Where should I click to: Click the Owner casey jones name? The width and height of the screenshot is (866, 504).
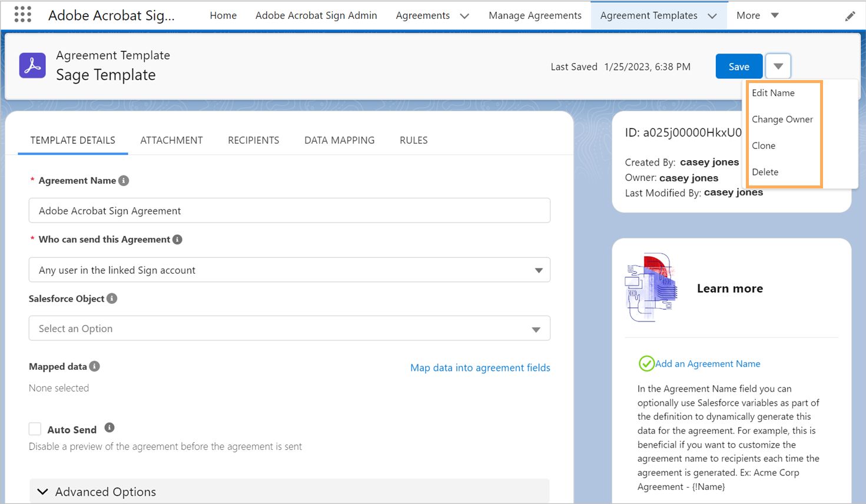tap(689, 177)
